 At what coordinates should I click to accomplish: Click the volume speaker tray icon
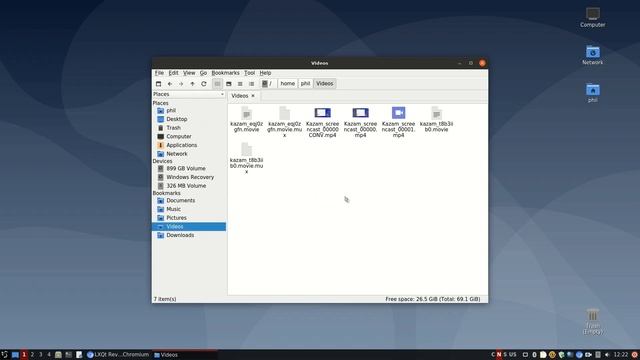click(607, 355)
